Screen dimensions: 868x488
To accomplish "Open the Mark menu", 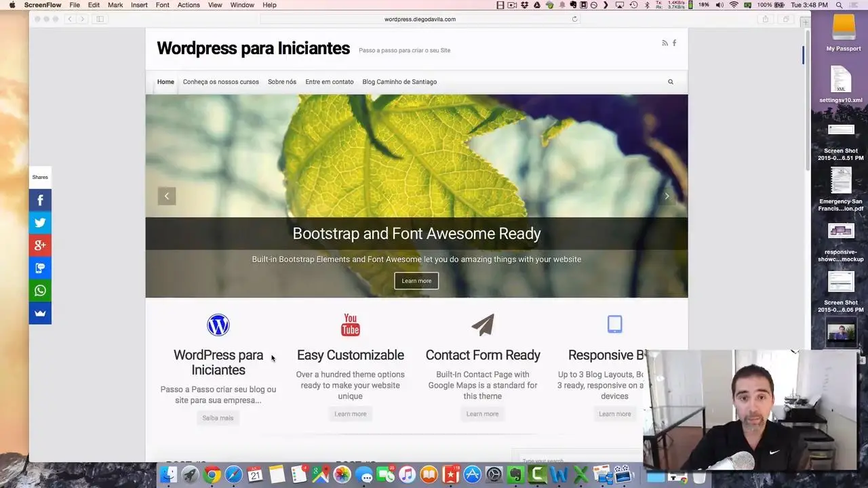I will [x=115, y=5].
